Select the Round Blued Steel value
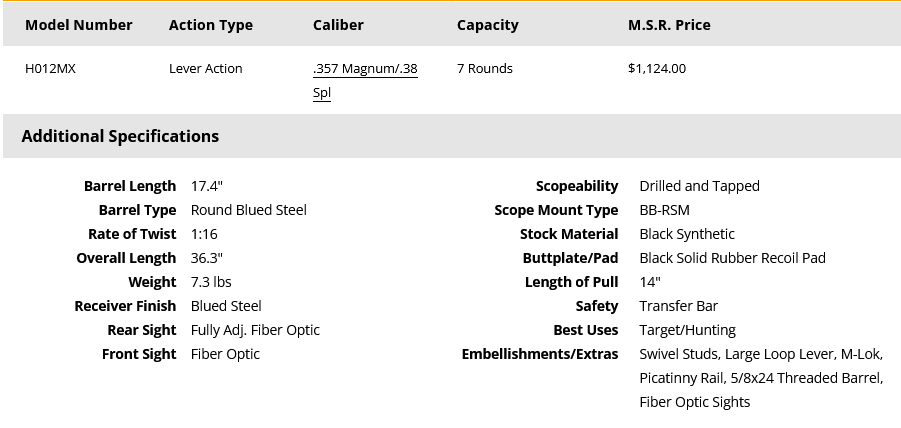The image size is (901, 428). click(249, 210)
